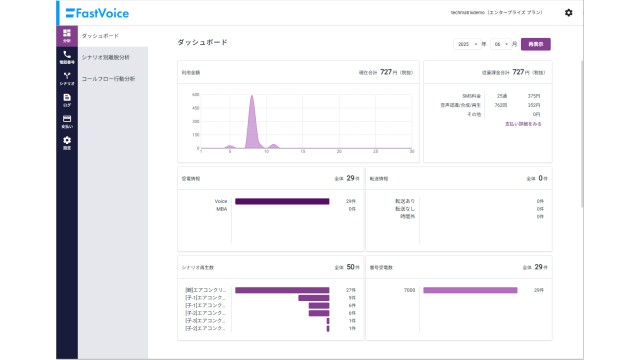Viewport: 640px width, 360px height.
Task: Click the 転送なし row label
Action: [x=404, y=209]
